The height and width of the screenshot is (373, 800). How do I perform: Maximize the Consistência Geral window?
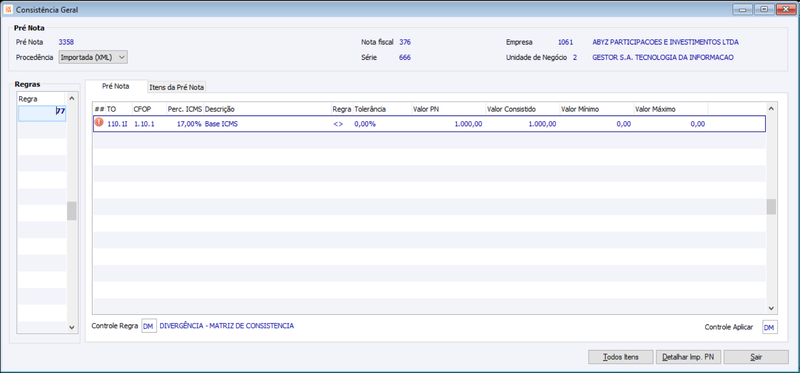coord(764,9)
